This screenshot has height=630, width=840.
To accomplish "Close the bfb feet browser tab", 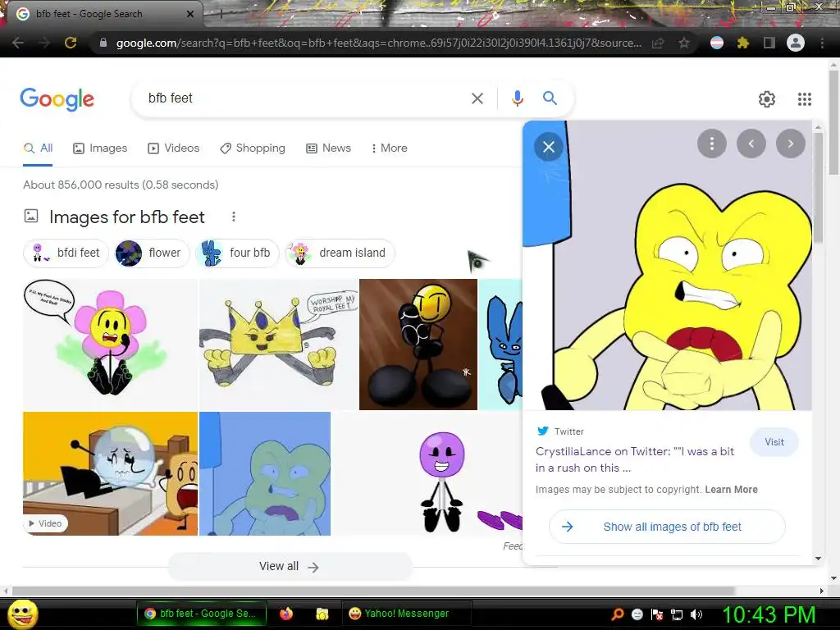I will tap(190, 15).
